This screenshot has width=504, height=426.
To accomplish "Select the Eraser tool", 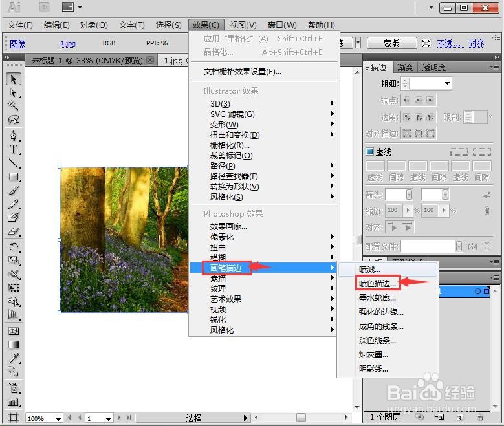I will point(13,231).
